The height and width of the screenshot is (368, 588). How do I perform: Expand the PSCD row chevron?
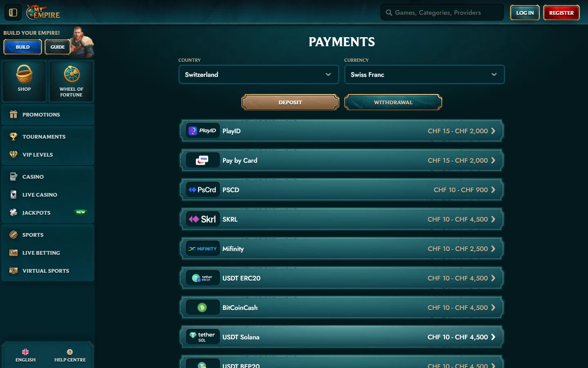pos(493,190)
